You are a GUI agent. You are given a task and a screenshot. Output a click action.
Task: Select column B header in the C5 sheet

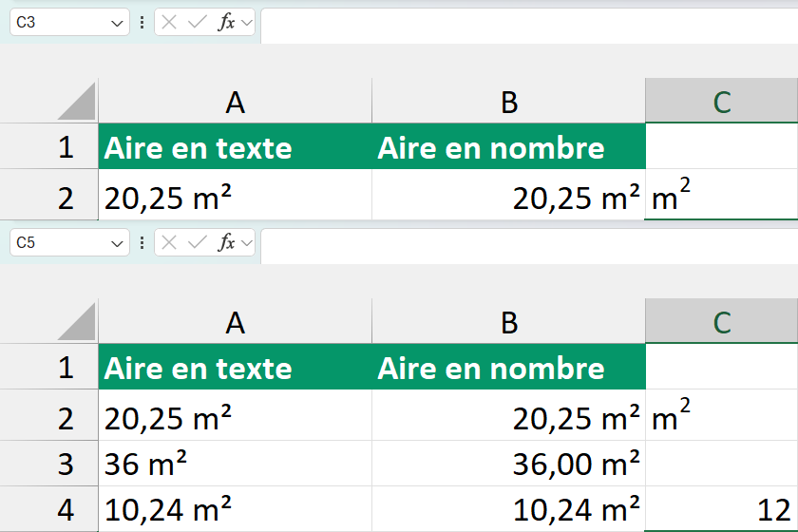(x=509, y=322)
